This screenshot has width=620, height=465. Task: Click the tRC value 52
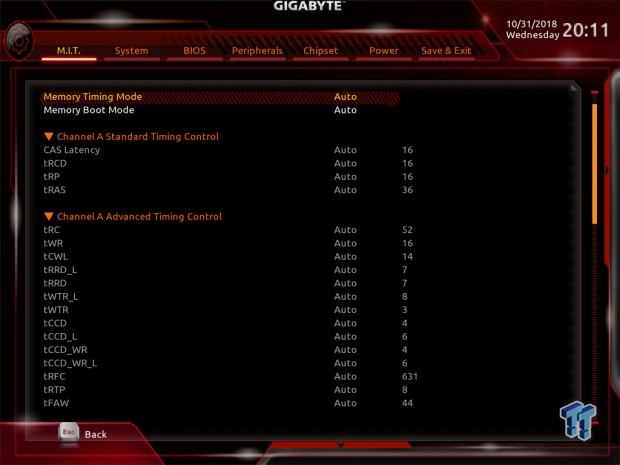[407, 230]
